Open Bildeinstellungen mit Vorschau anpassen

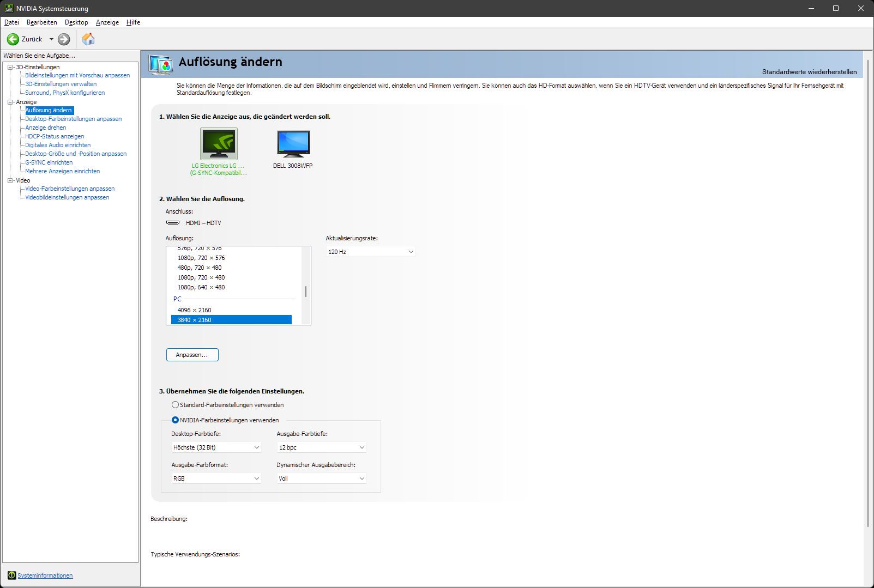coord(77,75)
